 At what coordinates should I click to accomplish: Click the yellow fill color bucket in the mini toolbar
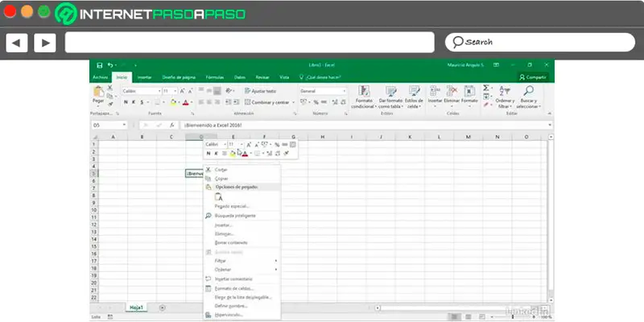coord(233,153)
